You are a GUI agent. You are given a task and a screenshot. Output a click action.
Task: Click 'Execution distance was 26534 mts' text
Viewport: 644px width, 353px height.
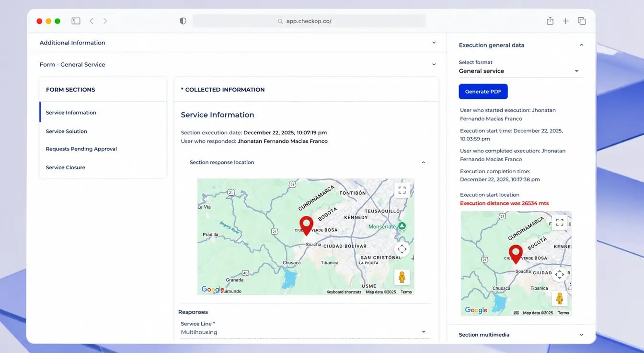504,203
